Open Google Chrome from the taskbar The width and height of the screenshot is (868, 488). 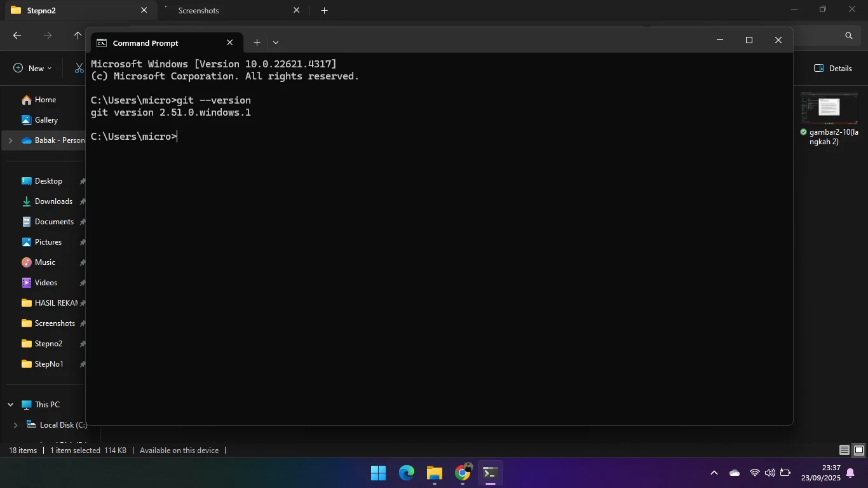click(x=463, y=473)
